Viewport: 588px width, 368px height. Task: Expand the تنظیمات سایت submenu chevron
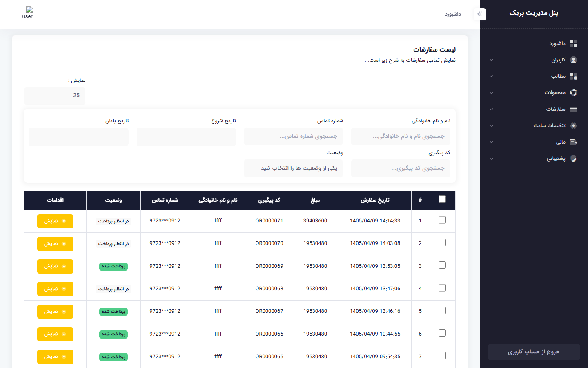[x=491, y=126]
